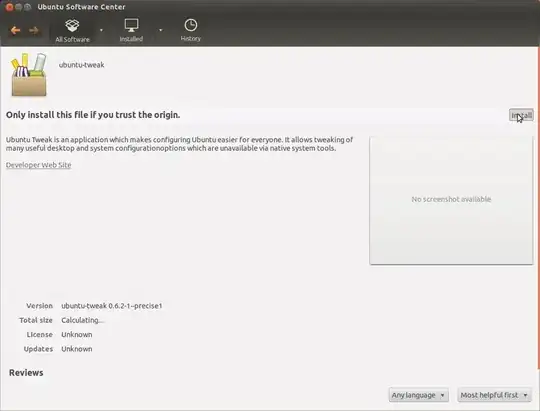Open the All Software section
Viewport: 540px width, 411px height.
click(72, 30)
